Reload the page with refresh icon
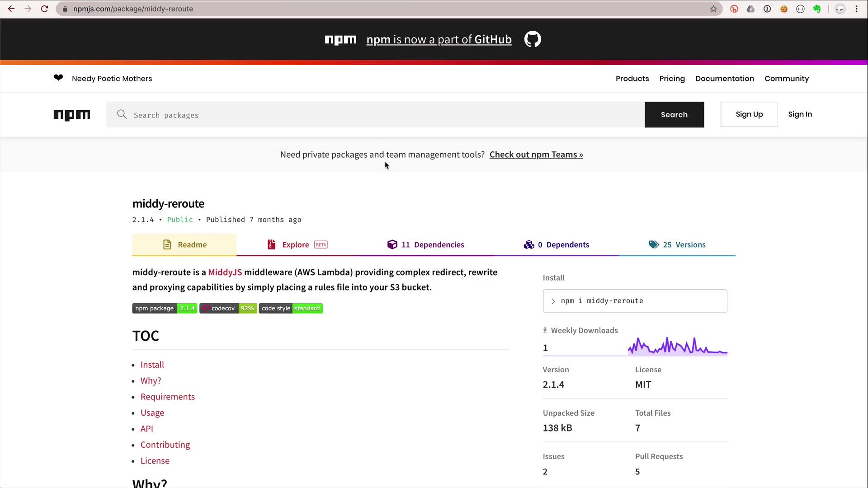 pos(44,9)
